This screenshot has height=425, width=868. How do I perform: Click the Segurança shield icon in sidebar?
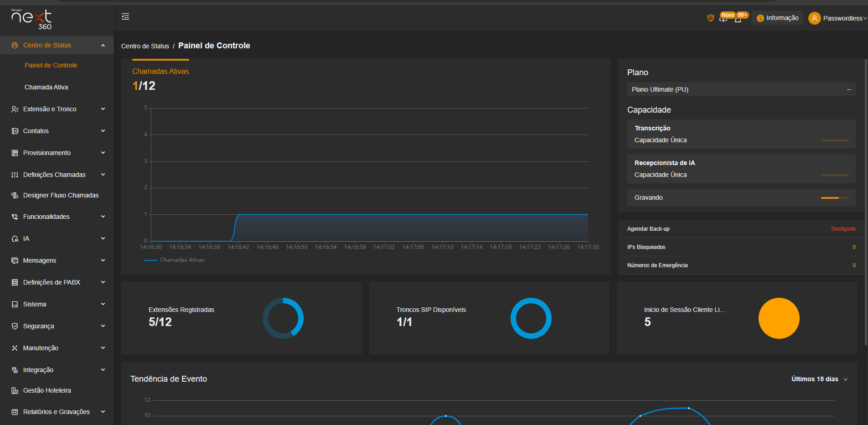point(15,326)
